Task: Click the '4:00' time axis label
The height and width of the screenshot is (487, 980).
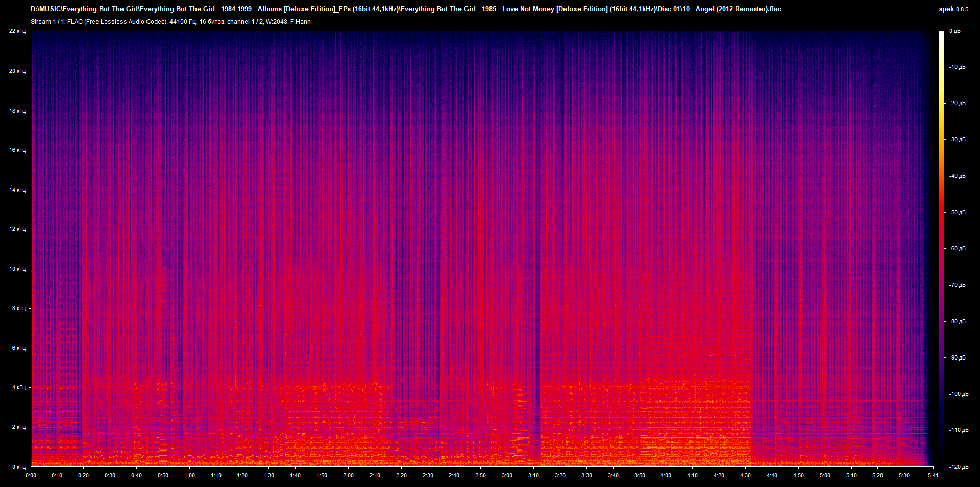Action: tap(666, 475)
